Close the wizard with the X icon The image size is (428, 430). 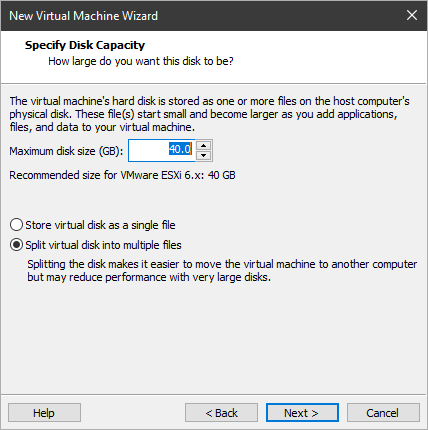point(412,15)
